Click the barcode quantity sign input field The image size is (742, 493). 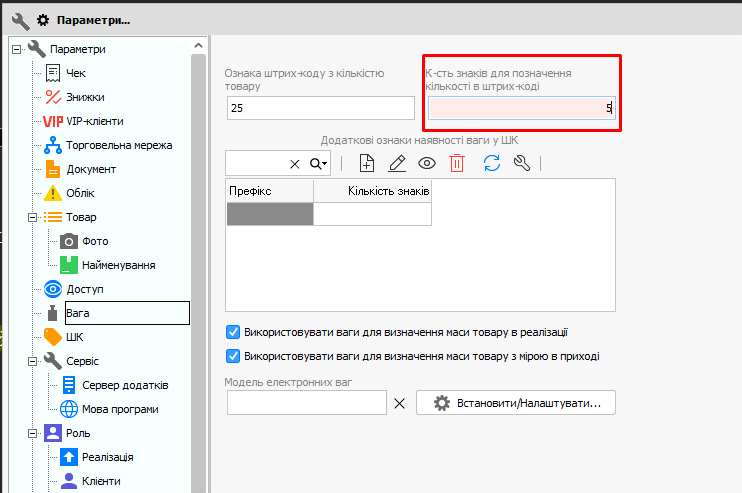(320, 108)
